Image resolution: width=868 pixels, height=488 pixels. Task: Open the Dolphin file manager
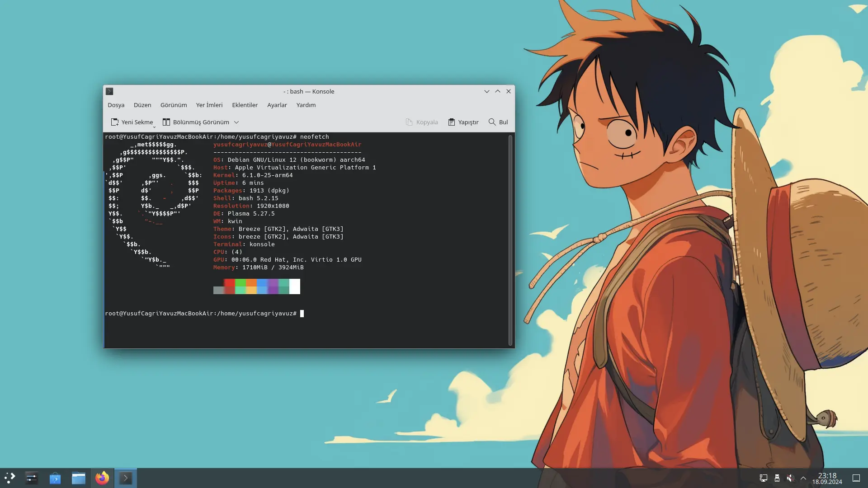[79, 478]
